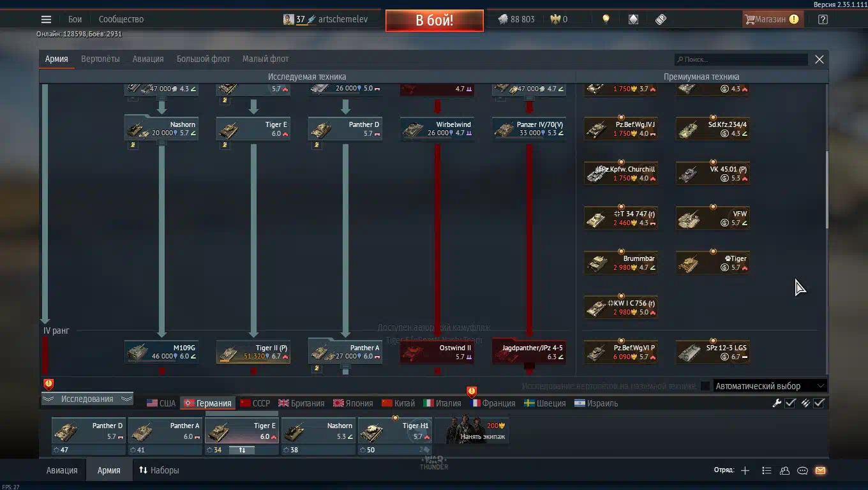The image size is (868, 490).
Task: Select the Израиль nation
Action: pyautogui.click(x=596, y=403)
